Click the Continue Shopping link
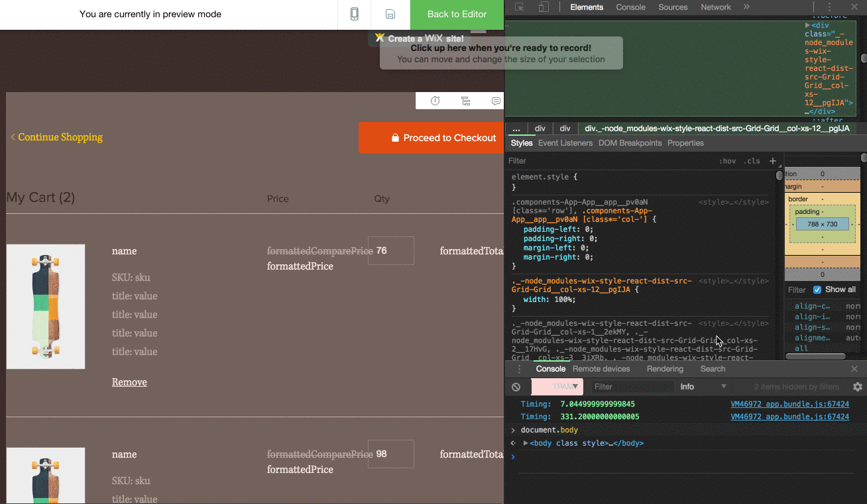867x504 pixels. [x=56, y=137]
